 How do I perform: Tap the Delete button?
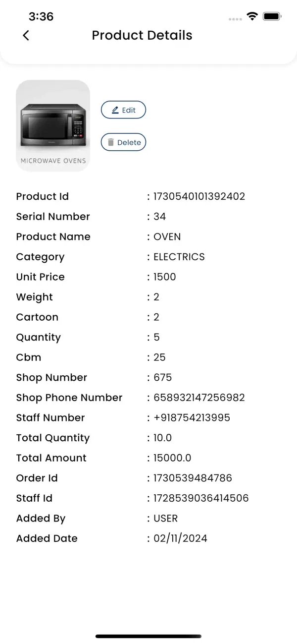[x=124, y=142]
